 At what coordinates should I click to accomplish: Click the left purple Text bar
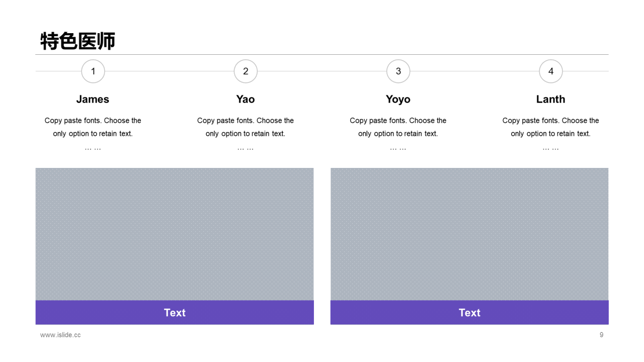(175, 313)
